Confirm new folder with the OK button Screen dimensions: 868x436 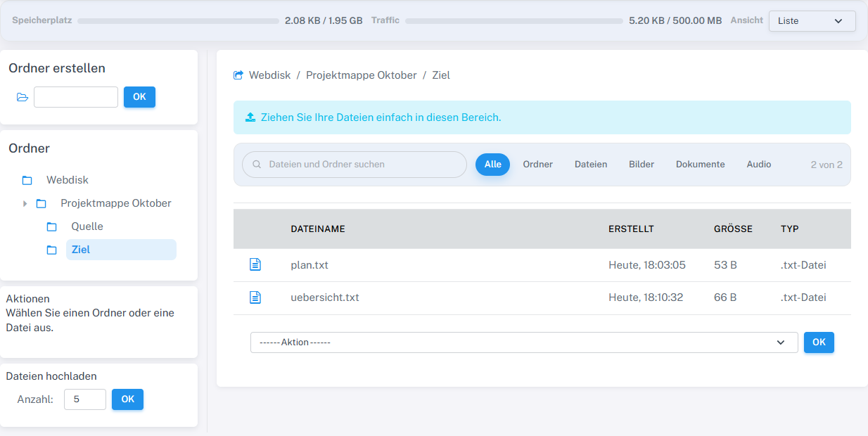tap(139, 97)
